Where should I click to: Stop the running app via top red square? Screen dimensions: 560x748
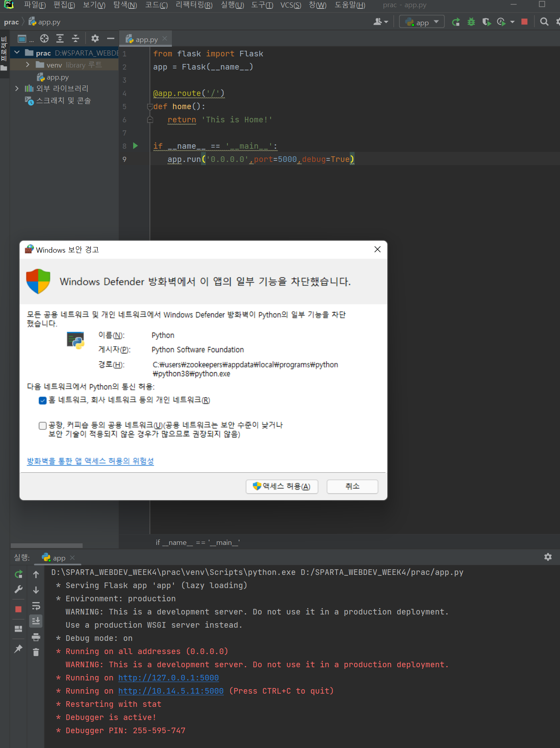click(524, 22)
